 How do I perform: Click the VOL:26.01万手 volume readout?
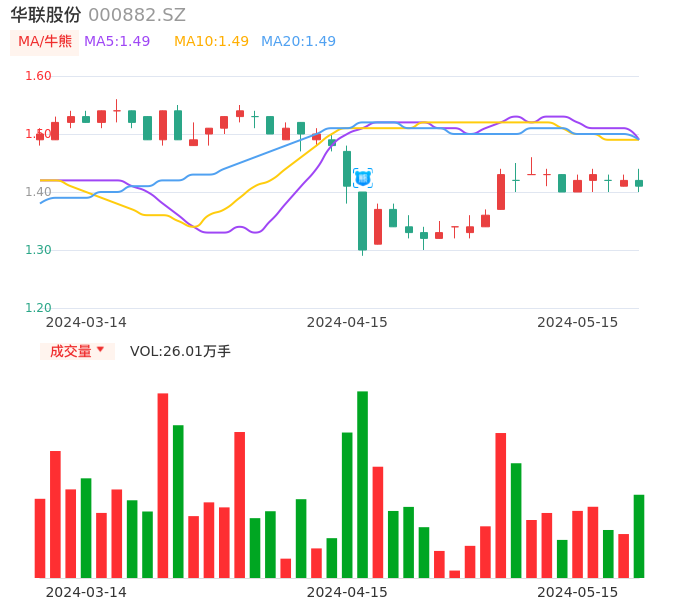[180, 351]
